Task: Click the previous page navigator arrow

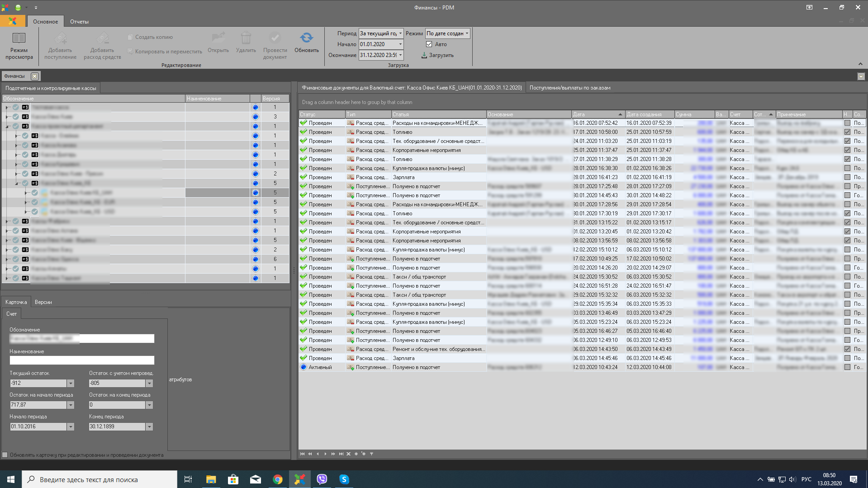Action: (x=310, y=454)
